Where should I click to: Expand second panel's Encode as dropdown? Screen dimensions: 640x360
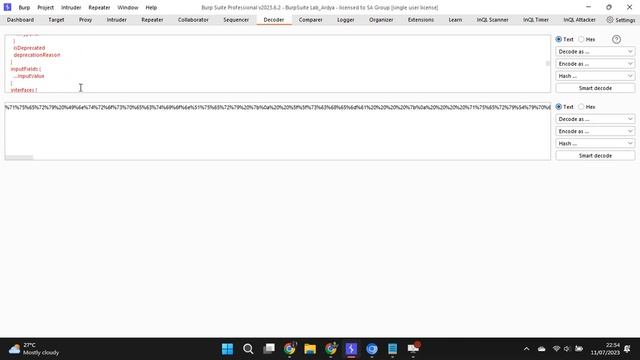click(x=595, y=131)
